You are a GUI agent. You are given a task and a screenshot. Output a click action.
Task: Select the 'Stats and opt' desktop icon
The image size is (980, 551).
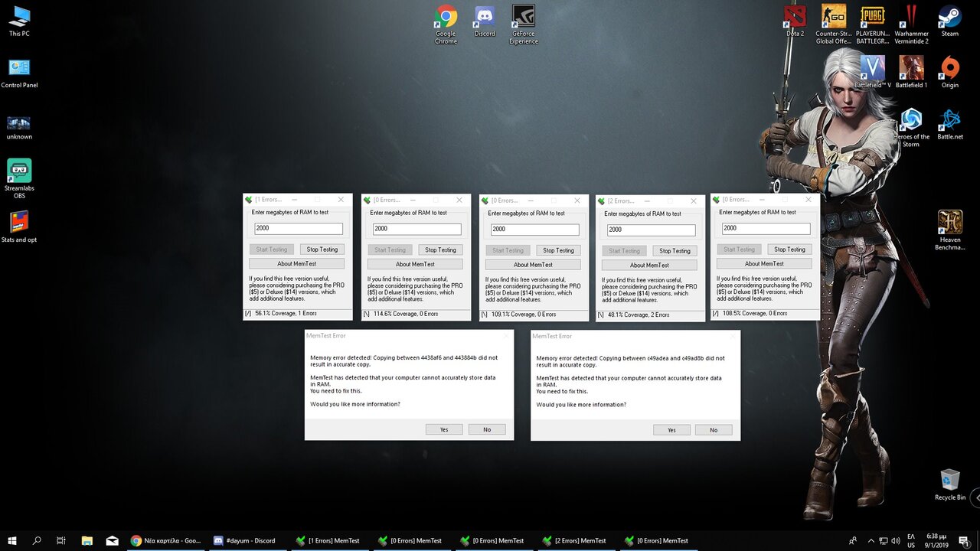[19, 228]
